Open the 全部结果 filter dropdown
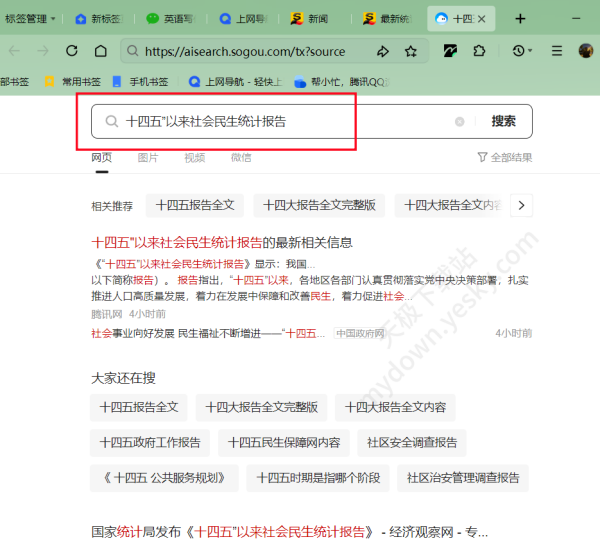 (x=505, y=157)
